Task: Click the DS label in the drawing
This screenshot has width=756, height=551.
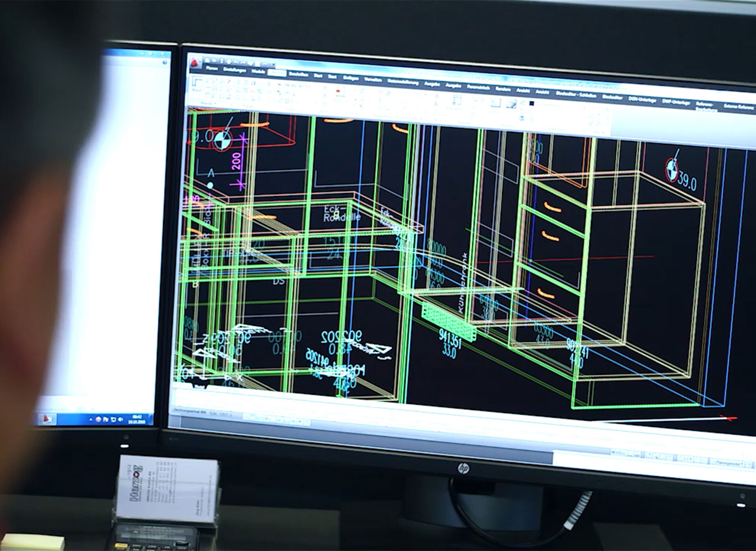Action: [278, 281]
